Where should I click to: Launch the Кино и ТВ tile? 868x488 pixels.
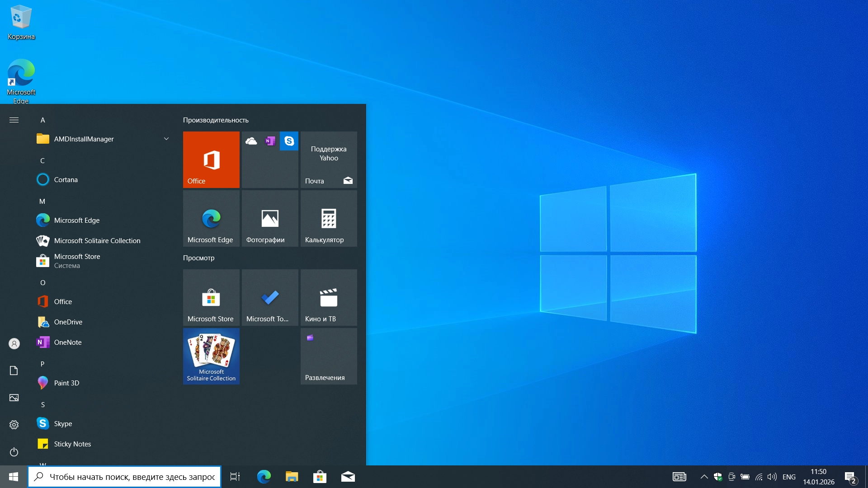point(329,297)
